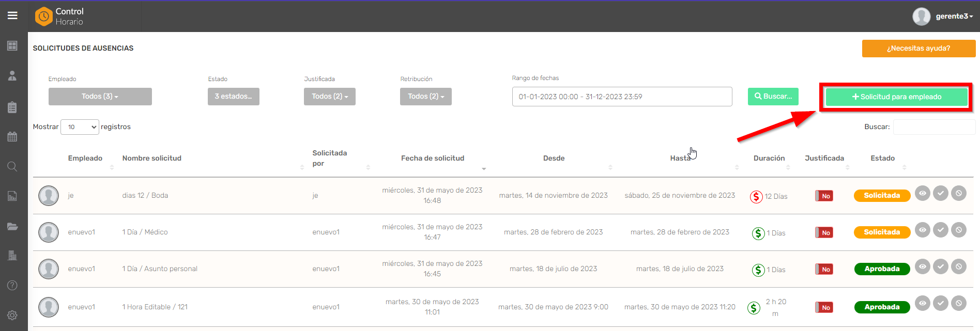Toggle Justificada No on Médico row
This screenshot has height=331, width=980.
click(x=824, y=232)
